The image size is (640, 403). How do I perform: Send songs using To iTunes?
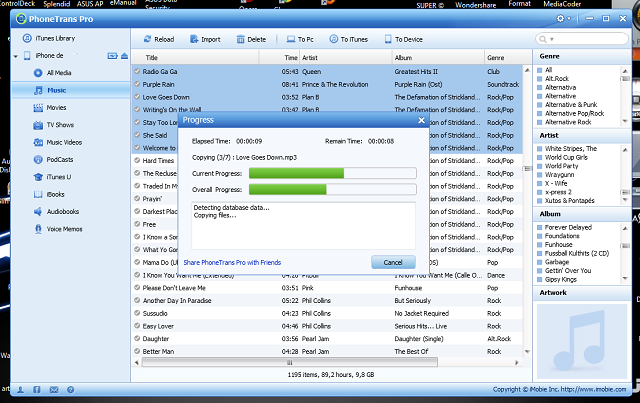349,39
